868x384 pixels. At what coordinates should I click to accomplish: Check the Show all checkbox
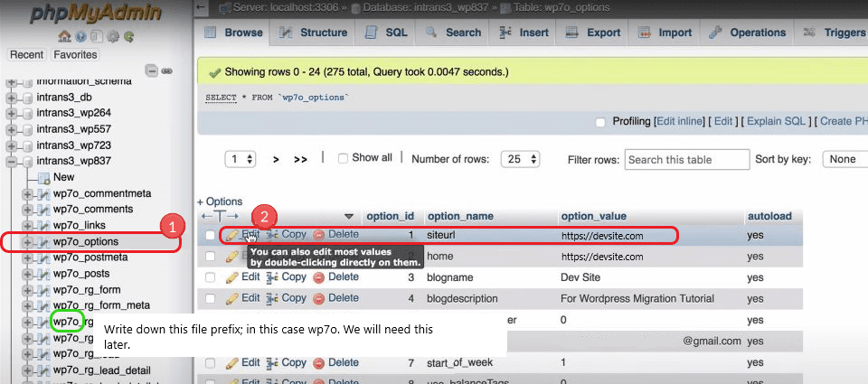point(343,158)
